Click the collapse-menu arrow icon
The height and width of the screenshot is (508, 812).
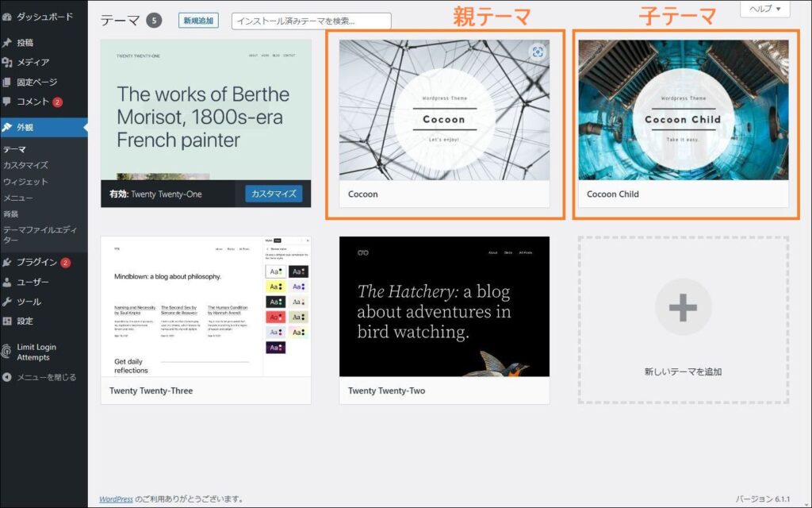click(6, 377)
